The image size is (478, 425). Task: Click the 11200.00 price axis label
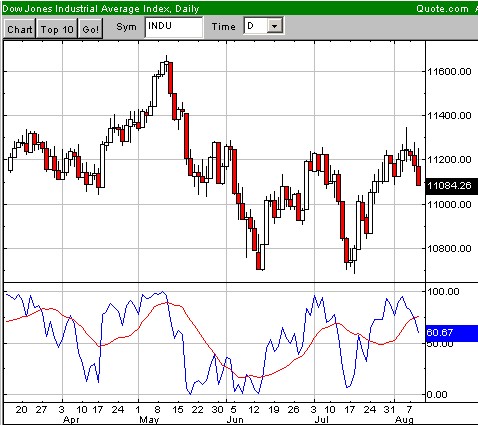click(x=449, y=159)
